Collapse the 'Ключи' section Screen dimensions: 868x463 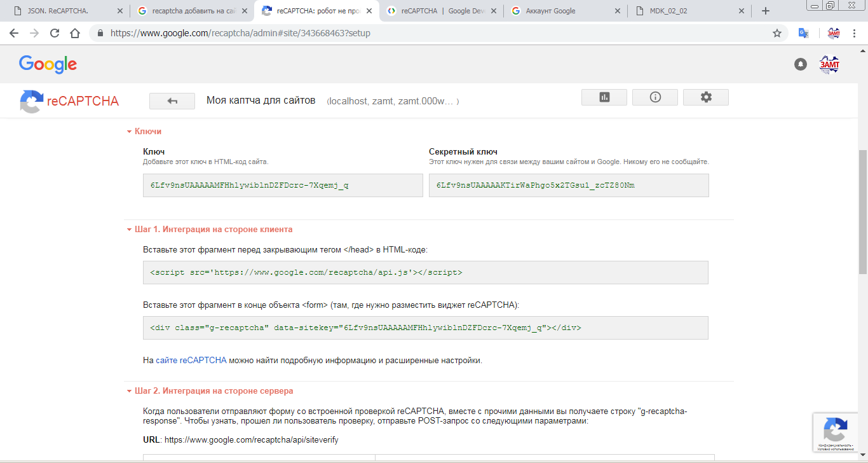click(144, 131)
